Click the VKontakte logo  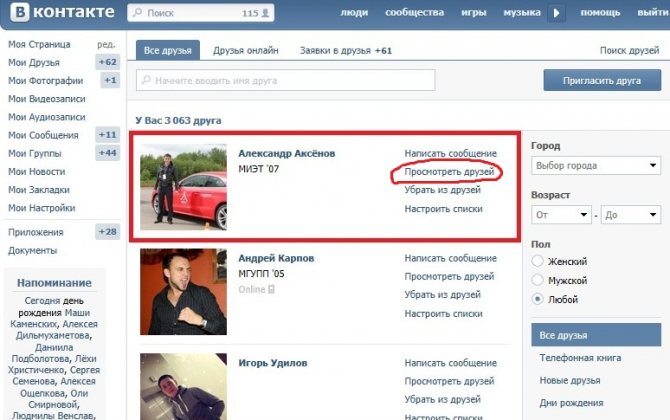pos(62,12)
